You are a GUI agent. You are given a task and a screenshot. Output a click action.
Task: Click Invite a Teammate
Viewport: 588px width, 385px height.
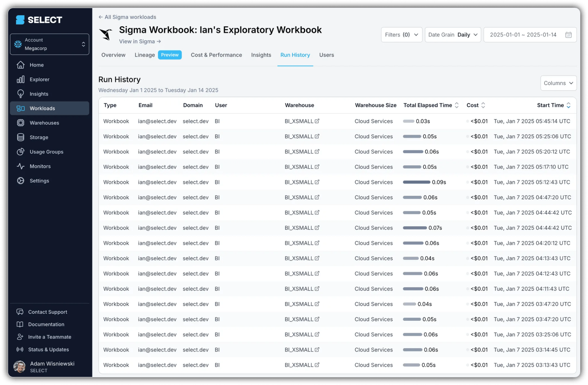point(50,337)
